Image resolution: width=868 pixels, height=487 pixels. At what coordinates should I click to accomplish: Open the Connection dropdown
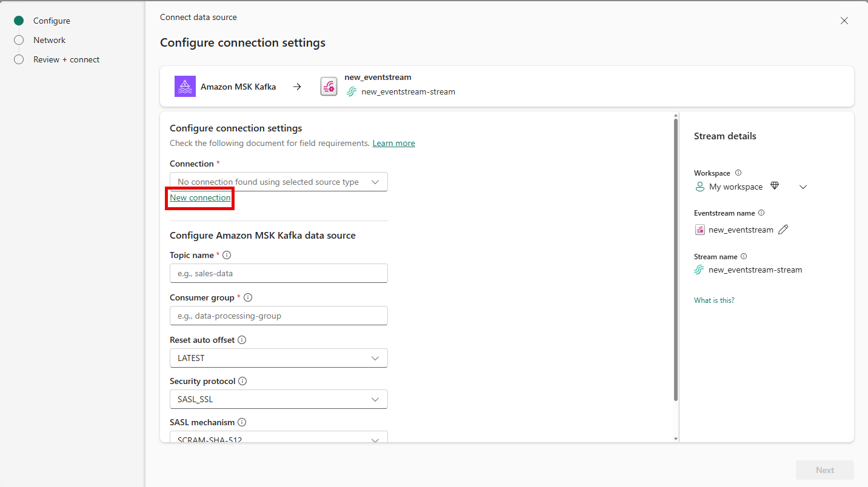pos(279,182)
